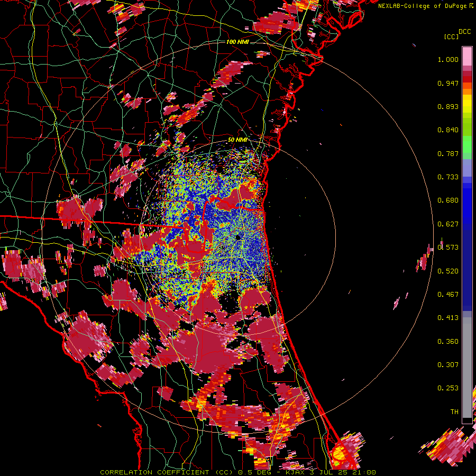Click the 0.253 color scale label
Image resolution: width=476 pixels, height=476 pixels.
point(448,388)
